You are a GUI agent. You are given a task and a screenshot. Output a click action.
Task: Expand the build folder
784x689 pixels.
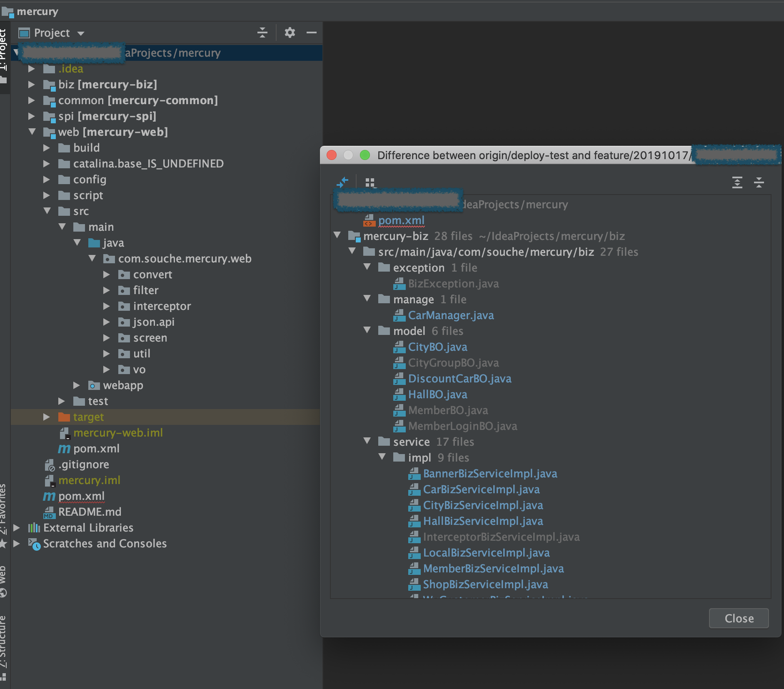click(46, 148)
